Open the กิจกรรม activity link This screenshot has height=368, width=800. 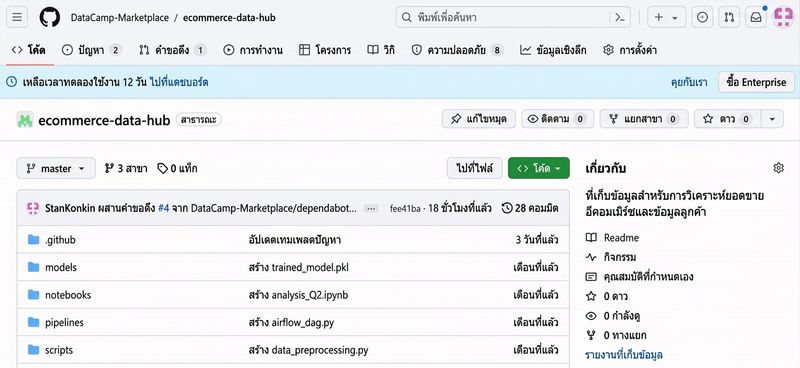612,257
